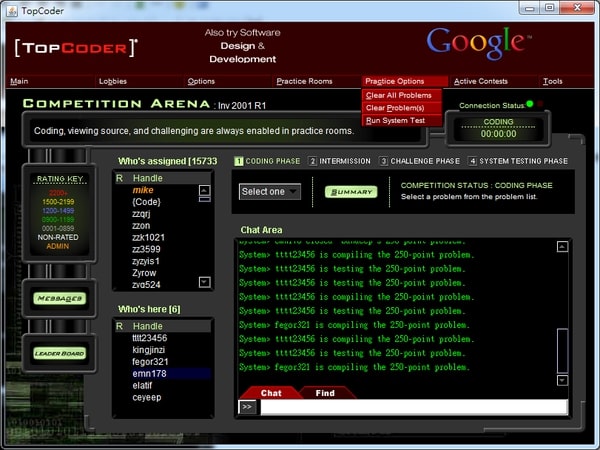Click the chat message input field
The width and height of the screenshot is (600, 450).
click(414, 407)
